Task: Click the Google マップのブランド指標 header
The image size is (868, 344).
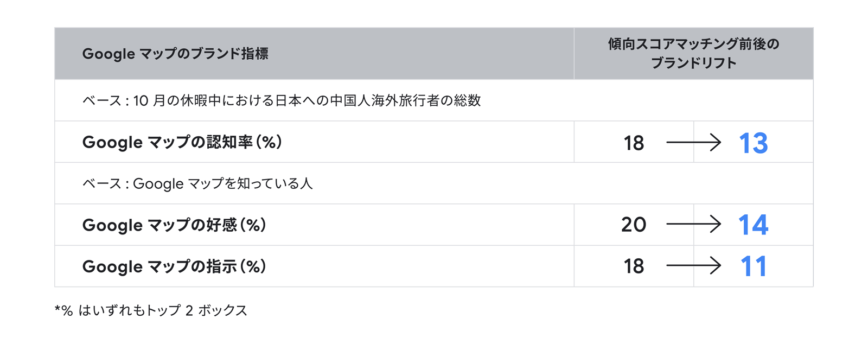Action: point(175,54)
